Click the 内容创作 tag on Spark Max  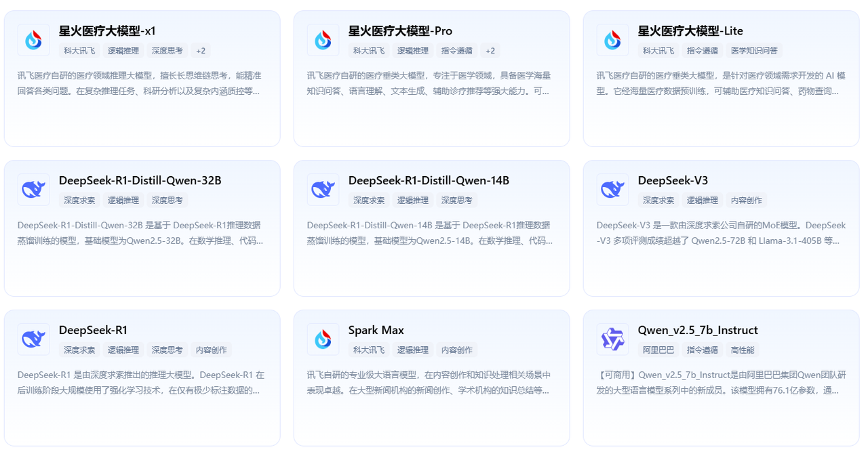click(x=457, y=350)
